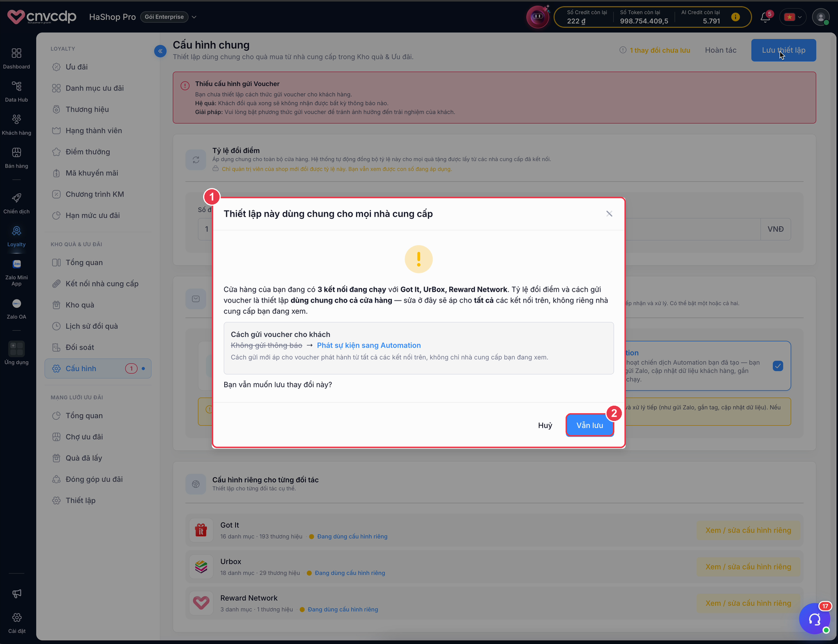Confirm with the Vẫn lưu button

tap(590, 425)
